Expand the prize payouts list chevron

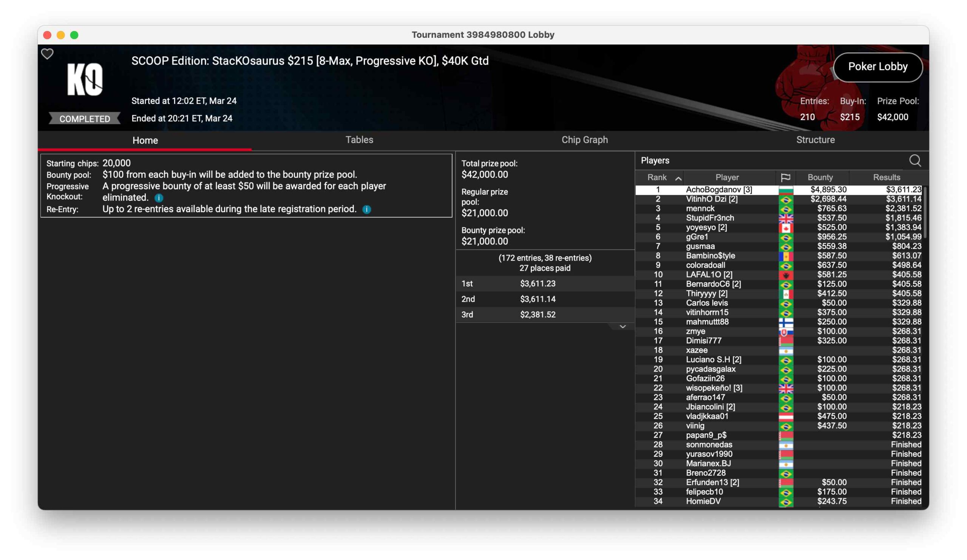[623, 327]
